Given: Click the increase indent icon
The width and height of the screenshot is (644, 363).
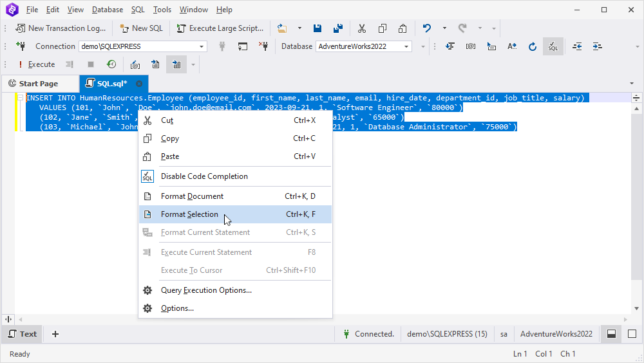Looking at the screenshot, I should pos(598,46).
